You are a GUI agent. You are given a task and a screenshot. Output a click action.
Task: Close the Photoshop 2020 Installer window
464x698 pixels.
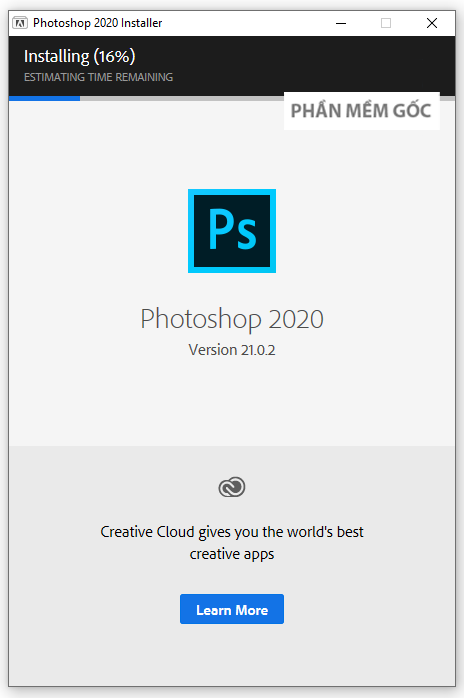tap(431, 23)
